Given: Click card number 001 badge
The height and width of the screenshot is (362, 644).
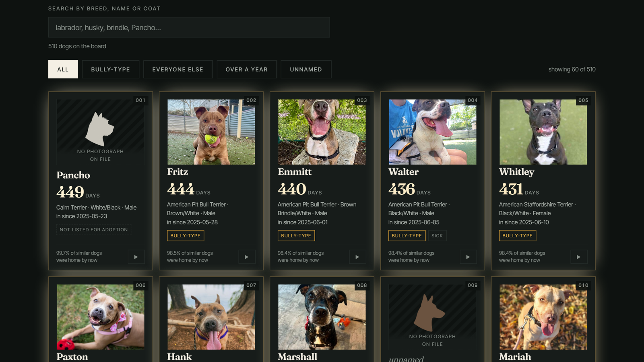Looking at the screenshot, I should point(140,100).
